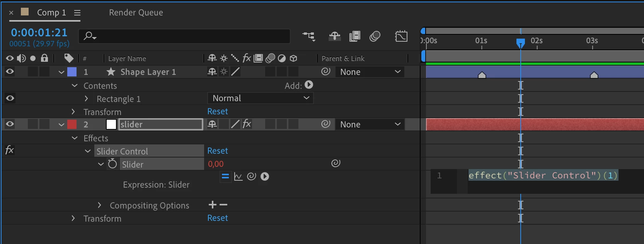The height and width of the screenshot is (244, 644).
Task: Reset the Slider Control effect
Action: click(218, 151)
